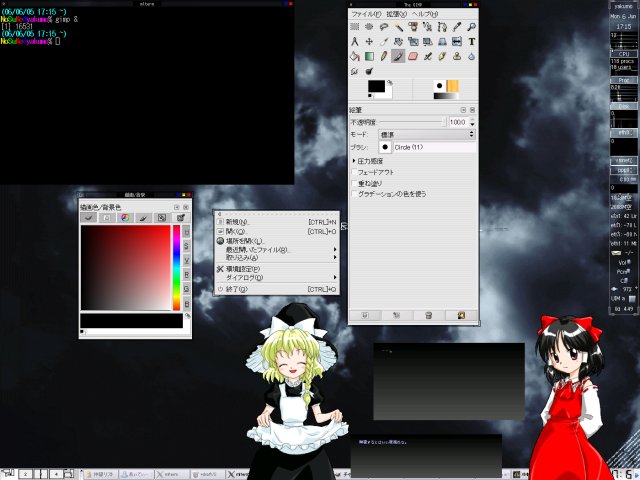
Task: Select the Rectangle Select tool
Action: click(355, 27)
